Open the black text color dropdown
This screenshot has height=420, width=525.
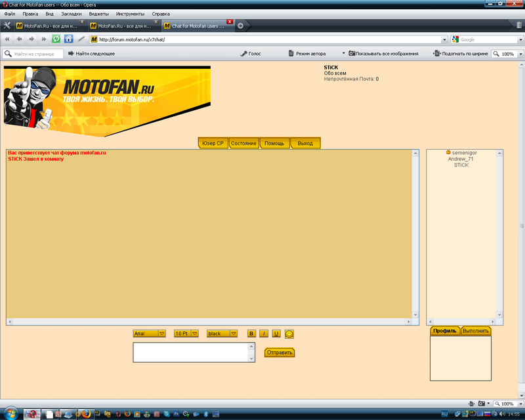pyautogui.click(x=222, y=333)
